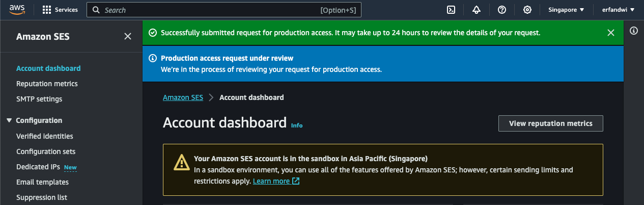Image resolution: width=644 pixels, height=205 pixels.
Task: Open the help question mark icon
Action: [502, 10]
